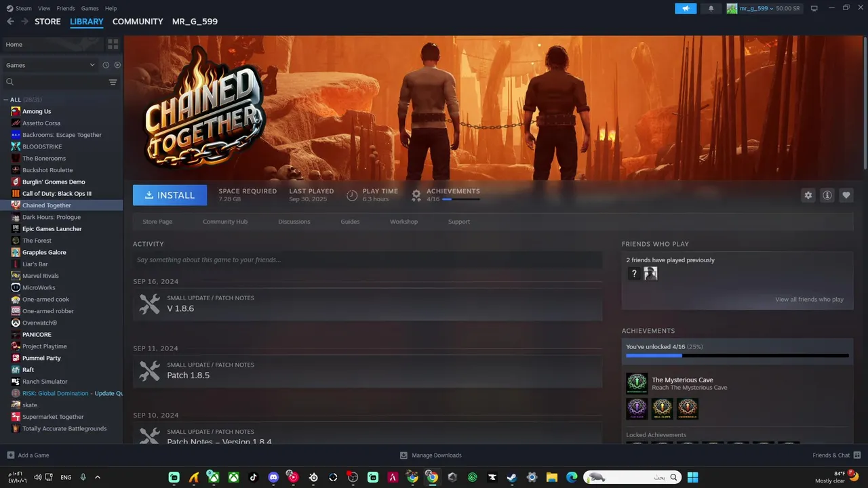Screen dimensions: 868x488
Task: Switch to the STORE tab
Action: [x=47, y=22]
